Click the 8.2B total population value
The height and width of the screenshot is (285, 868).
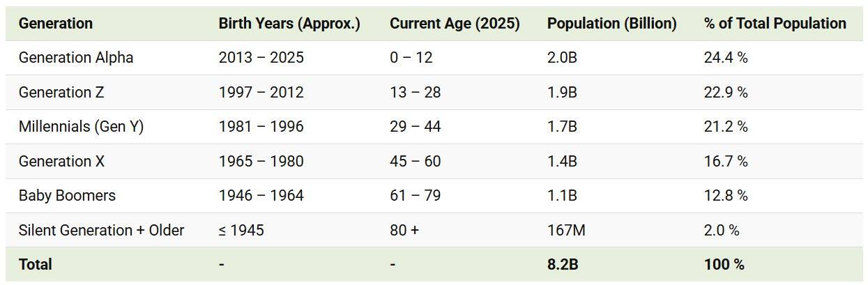point(563,265)
